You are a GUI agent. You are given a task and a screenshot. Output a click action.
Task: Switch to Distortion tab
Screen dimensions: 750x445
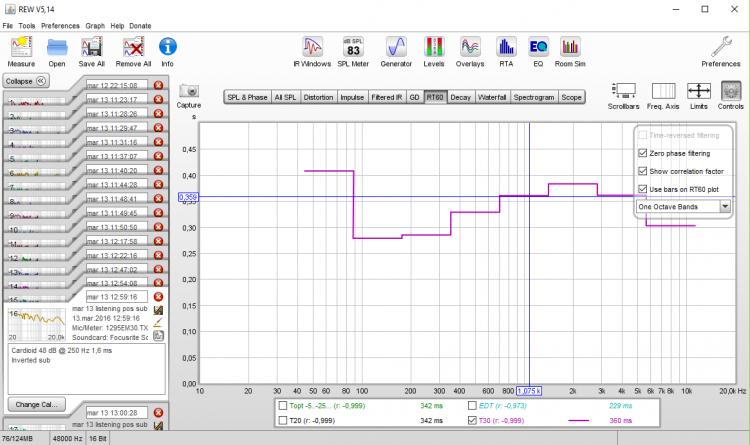pyautogui.click(x=318, y=97)
